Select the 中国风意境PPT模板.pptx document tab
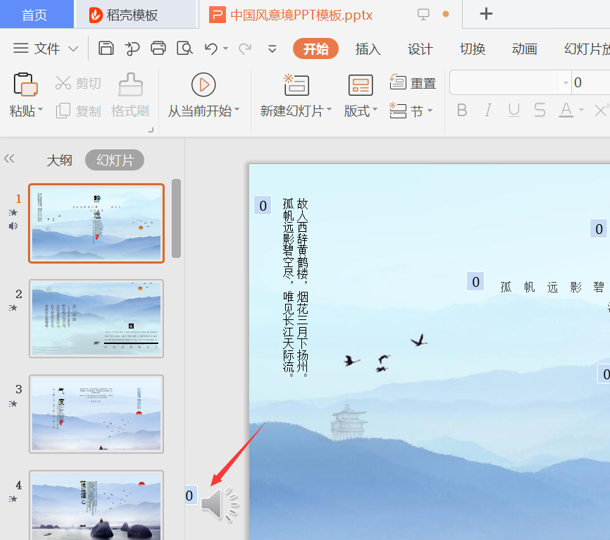Screen dimensions: 610x540 click(x=301, y=15)
